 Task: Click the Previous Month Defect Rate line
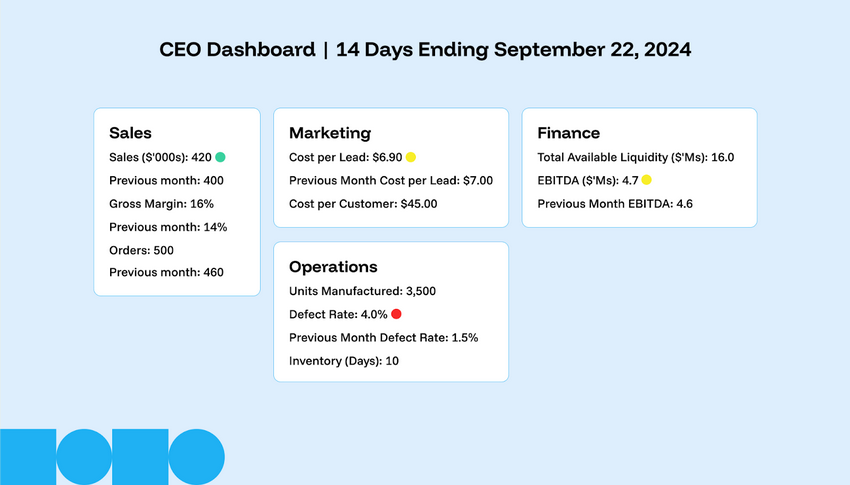(x=383, y=337)
